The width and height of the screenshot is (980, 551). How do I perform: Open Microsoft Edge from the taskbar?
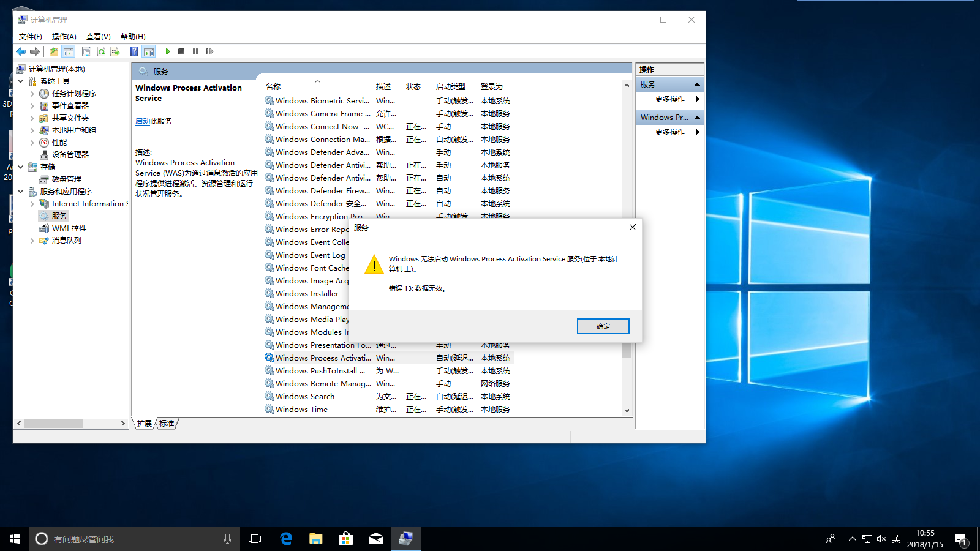pos(286,539)
